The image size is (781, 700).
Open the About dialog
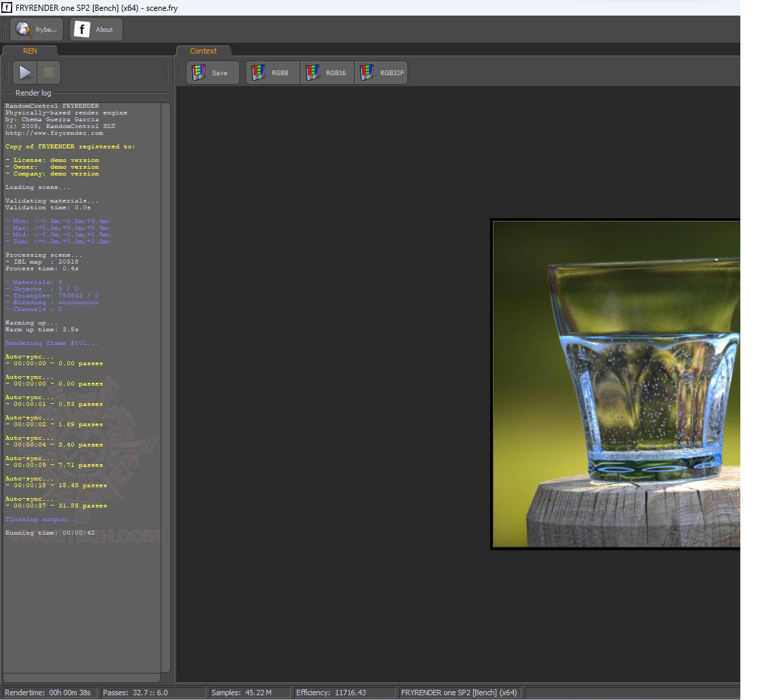pyautogui.click(x=96, y=29)
